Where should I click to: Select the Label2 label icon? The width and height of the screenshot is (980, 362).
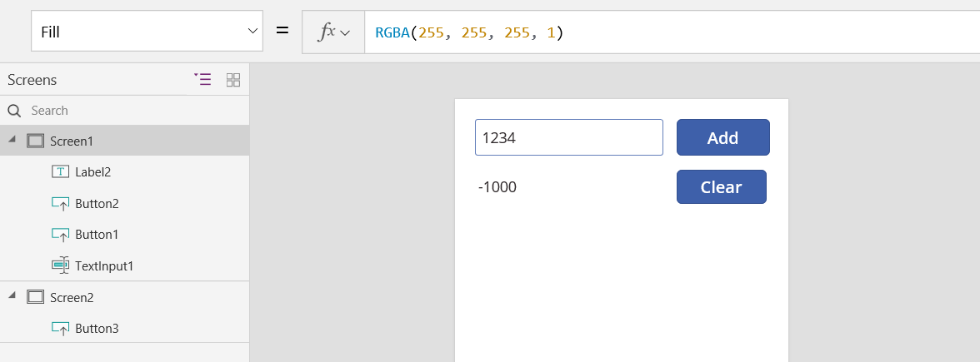tap(60, 171)
